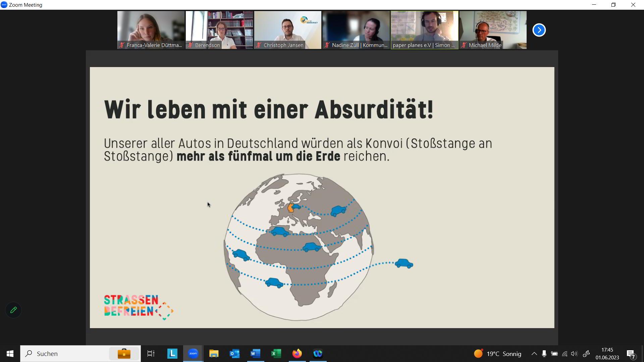This screenshot has width=644, height=362.
Task: Open Franca-Valerie Düttmann's video thumbnail
Action: click(151, 30)
